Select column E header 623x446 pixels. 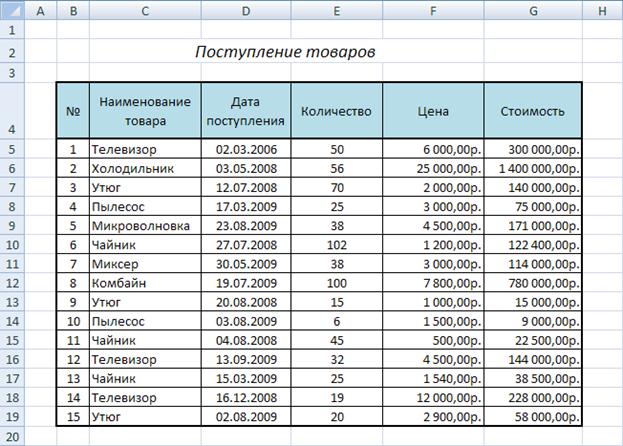tap(337, 11)
